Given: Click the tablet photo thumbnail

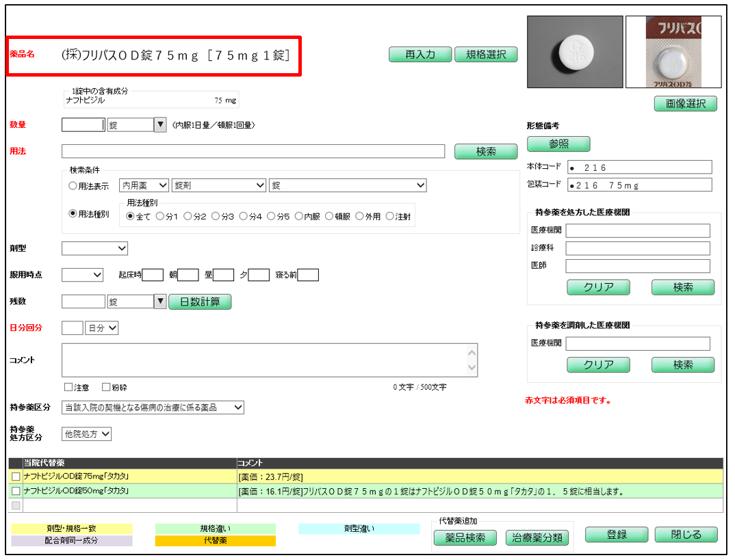Looking at the screenshot, I should (575, 53).
